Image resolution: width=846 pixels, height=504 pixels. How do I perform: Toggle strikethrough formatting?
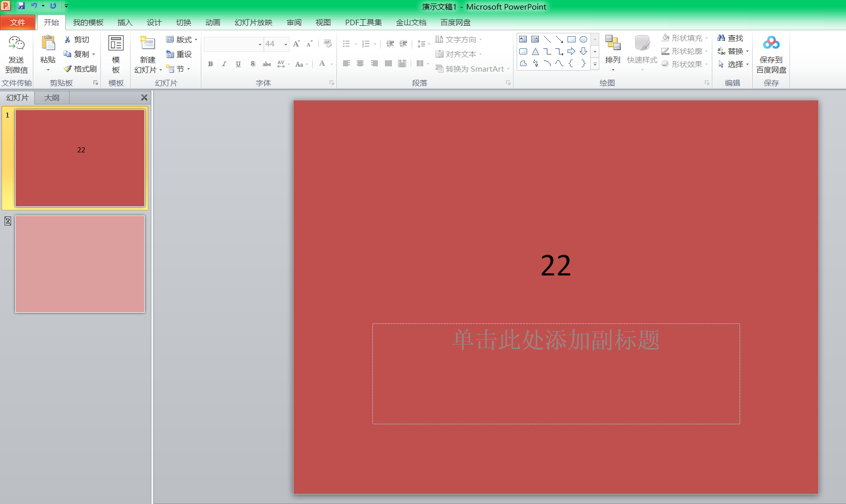267,64
